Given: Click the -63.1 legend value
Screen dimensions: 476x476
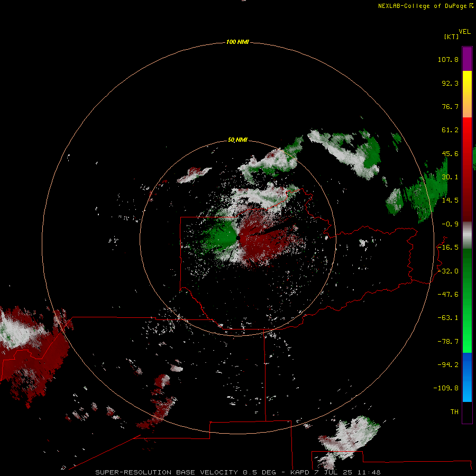Looking at the screenshot, I should 448,318.
